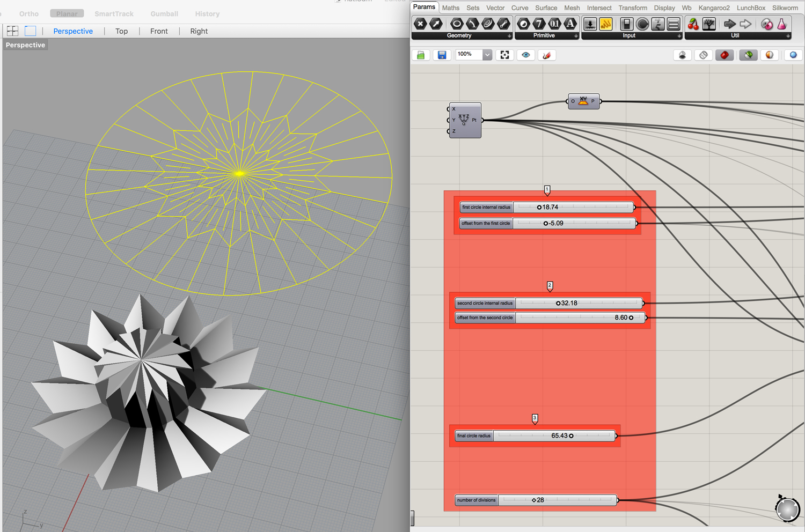
Task: Click the cherry picker icon in Util
Action: pos(693,24)
